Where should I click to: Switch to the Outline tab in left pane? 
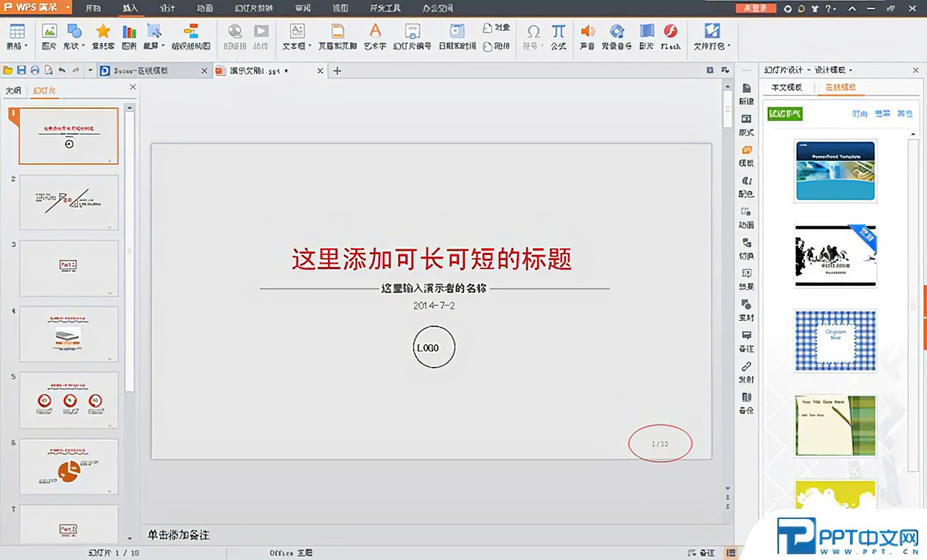14,90
